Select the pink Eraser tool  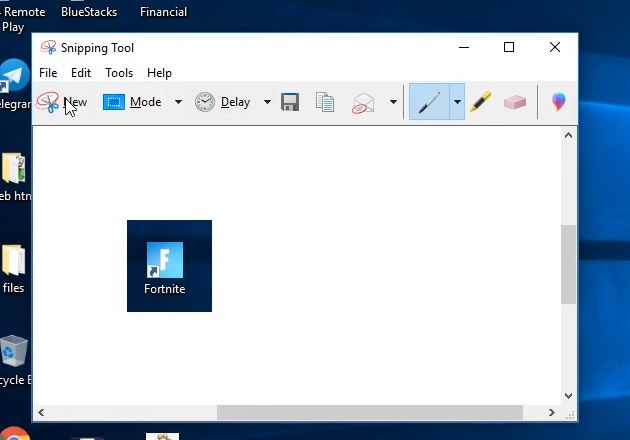pyautogui.click(x=515, y=102)
